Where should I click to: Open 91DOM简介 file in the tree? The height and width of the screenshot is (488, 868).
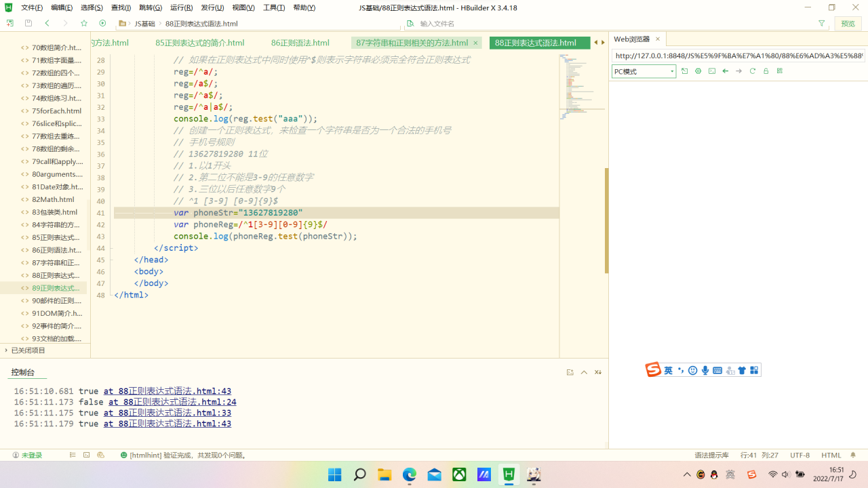[x=57, y=313]
